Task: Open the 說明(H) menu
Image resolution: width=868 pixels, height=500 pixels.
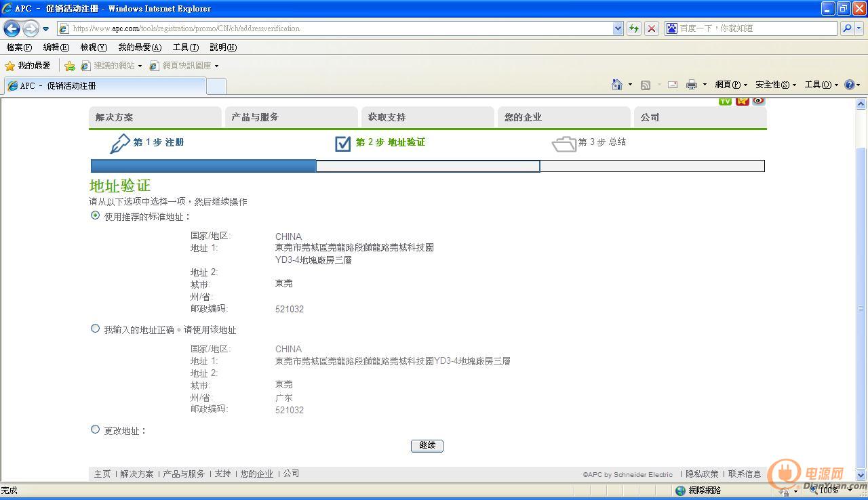Action: [223, 47]
